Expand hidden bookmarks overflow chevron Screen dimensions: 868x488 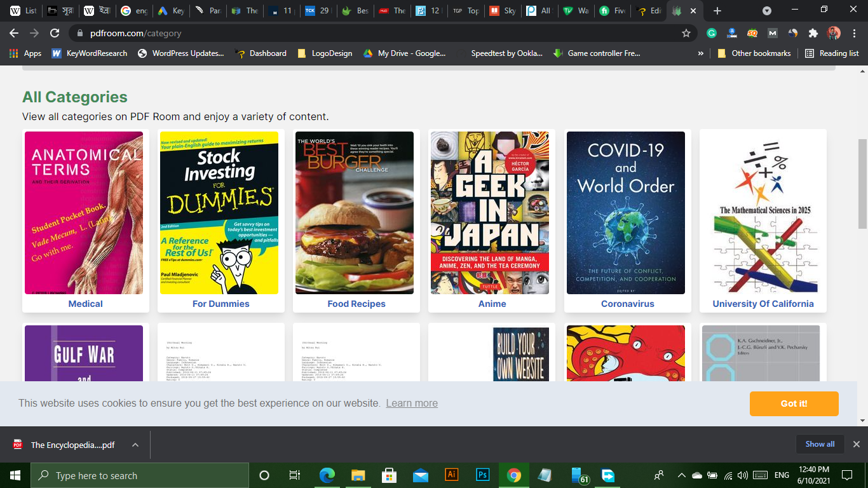701,53
